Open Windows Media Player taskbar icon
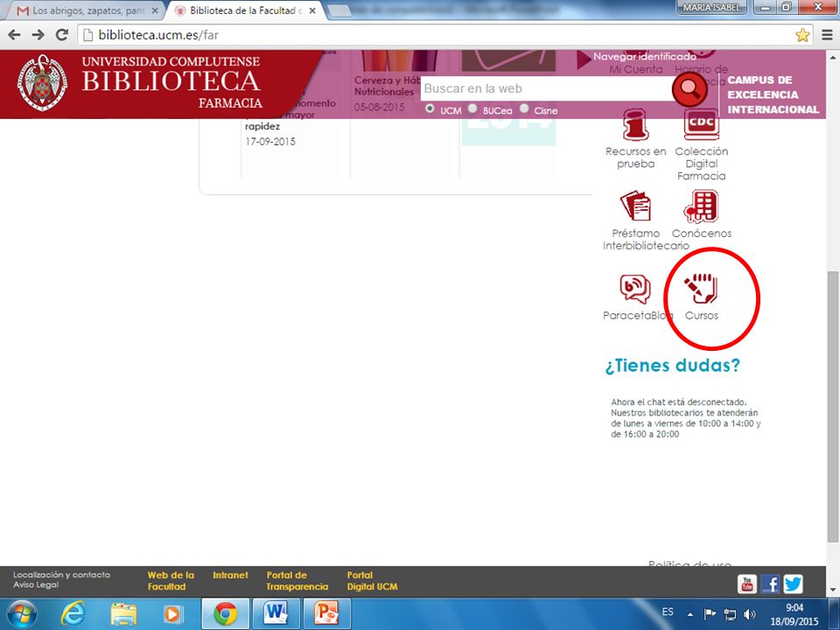 click(172, 614)
